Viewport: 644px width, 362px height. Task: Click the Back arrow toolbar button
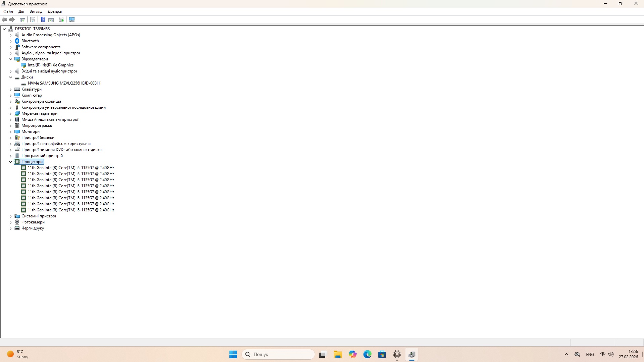point(4,20)
